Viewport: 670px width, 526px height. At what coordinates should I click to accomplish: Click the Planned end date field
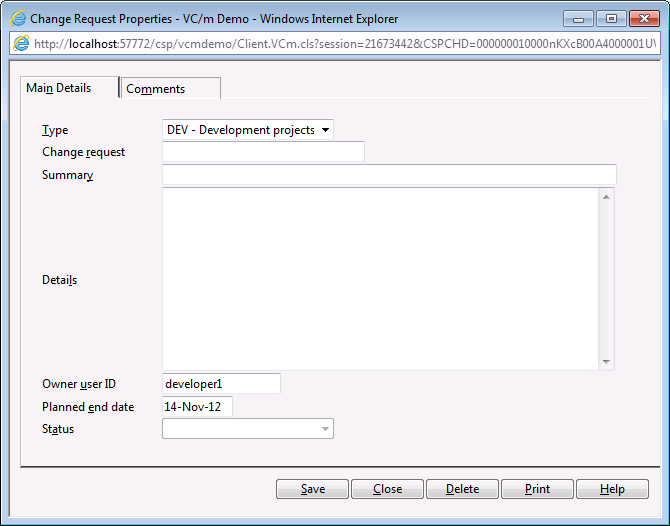[x=197, y=407]
